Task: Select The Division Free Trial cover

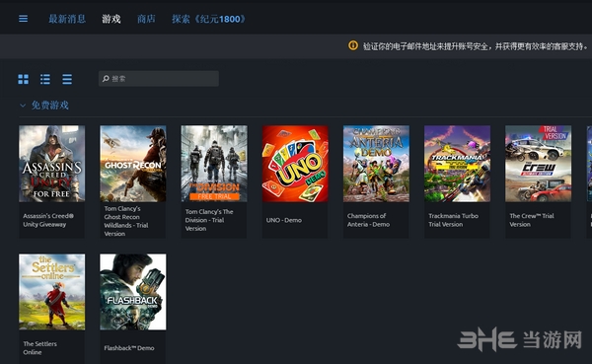Action: click(214, 164)
